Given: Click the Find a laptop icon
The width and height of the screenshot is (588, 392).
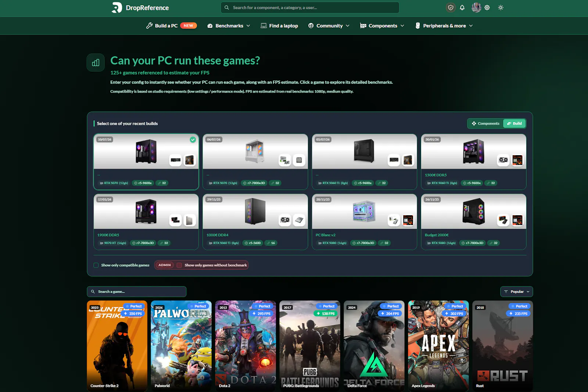Looking at the screenshot, I should point(263,26).
